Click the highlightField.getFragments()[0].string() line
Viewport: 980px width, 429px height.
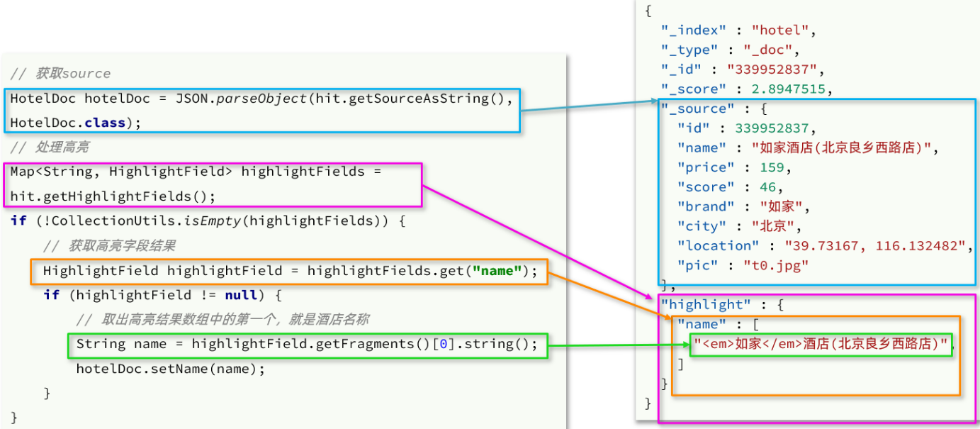(x=307, y=345)
